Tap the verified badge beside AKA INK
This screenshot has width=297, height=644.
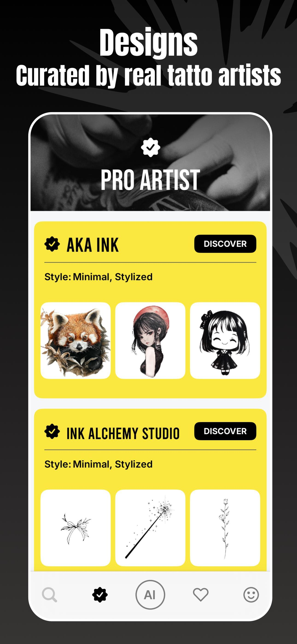pyautogui.click(x=52, y=244)
